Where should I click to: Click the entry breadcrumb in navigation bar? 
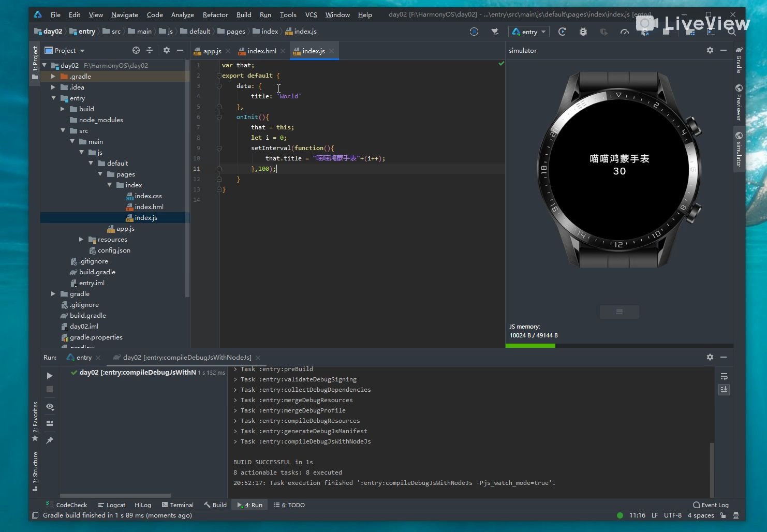pyautogui.click(x=83, y=31)
